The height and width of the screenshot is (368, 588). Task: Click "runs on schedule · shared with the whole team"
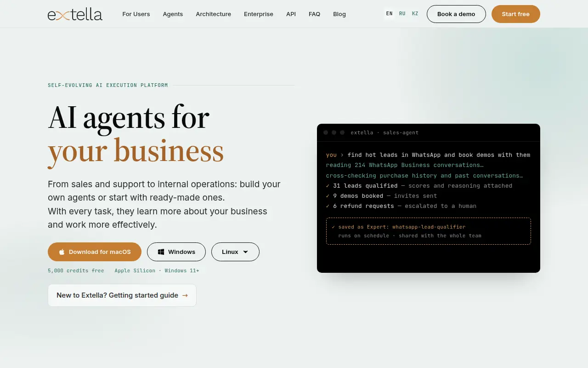[410, 236]
